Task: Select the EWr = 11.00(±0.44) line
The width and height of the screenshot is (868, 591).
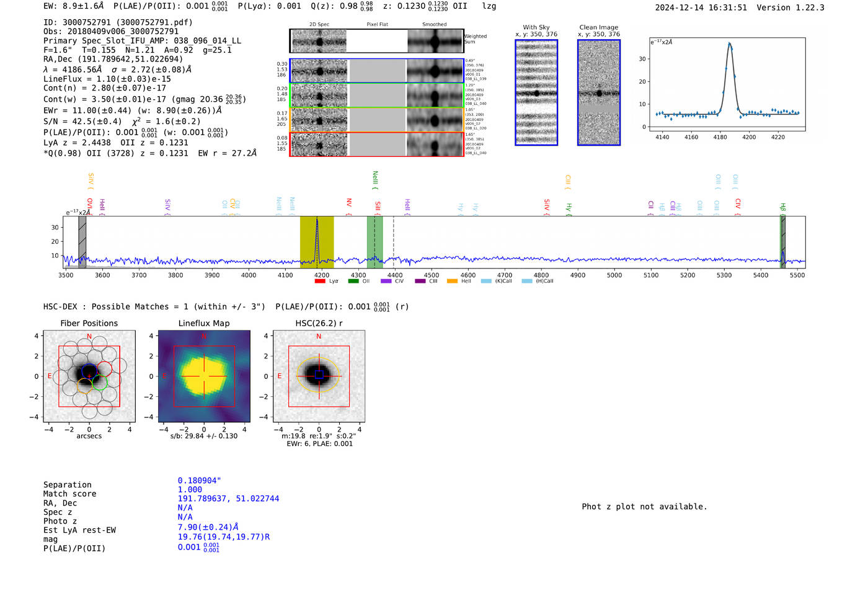Action: click(x=133, y=110)
